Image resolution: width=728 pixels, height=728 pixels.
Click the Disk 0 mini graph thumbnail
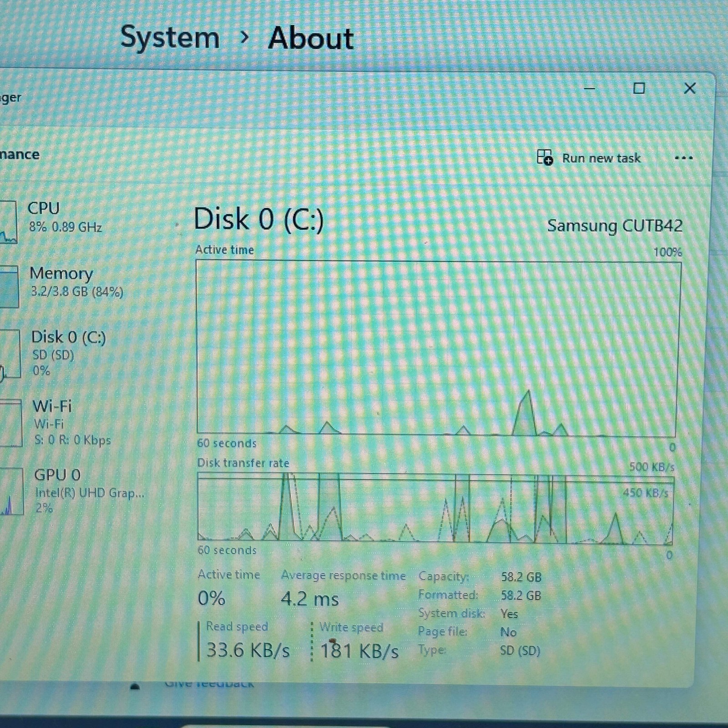pos(10,354)
